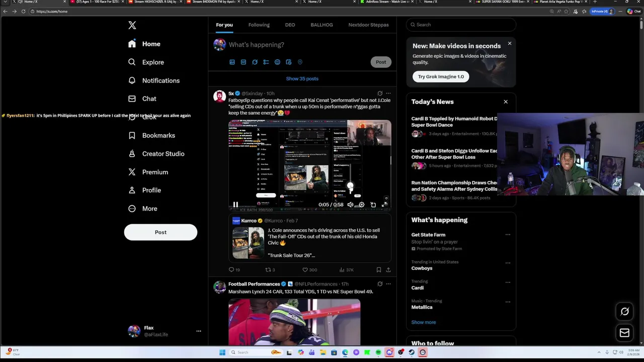Add media image to the new post
Viewport: 644px width, 362px height.
(232, 62)
